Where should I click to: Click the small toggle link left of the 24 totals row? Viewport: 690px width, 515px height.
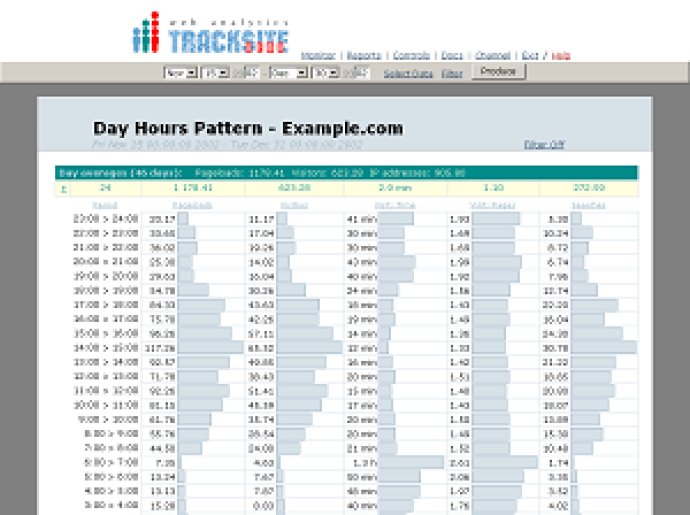[63, 188]
